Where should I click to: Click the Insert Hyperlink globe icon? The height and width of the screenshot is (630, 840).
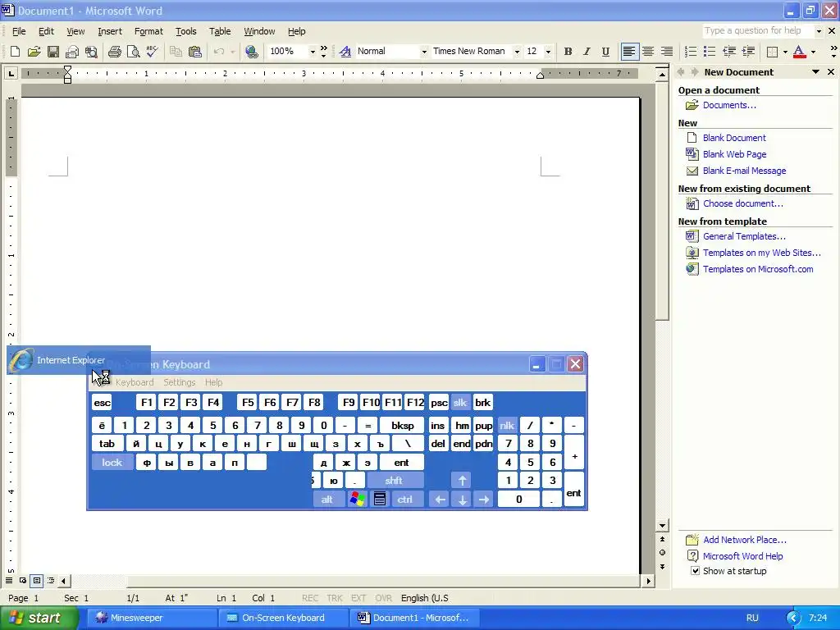coord(251,52)
